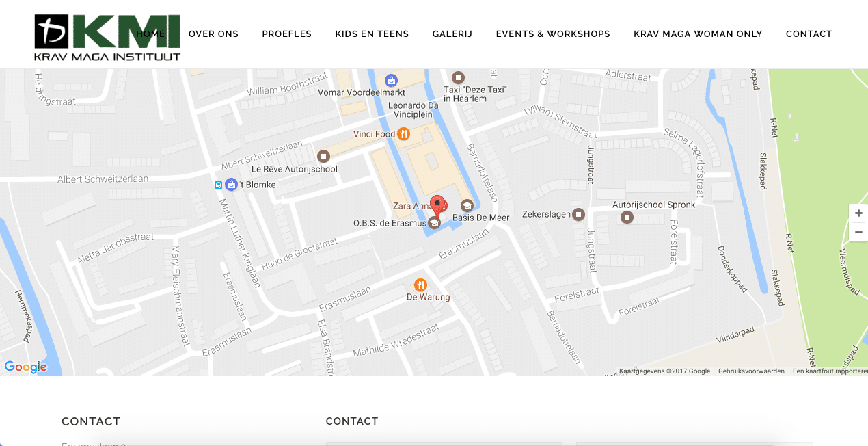Zoom in on the map

point(858,213)
